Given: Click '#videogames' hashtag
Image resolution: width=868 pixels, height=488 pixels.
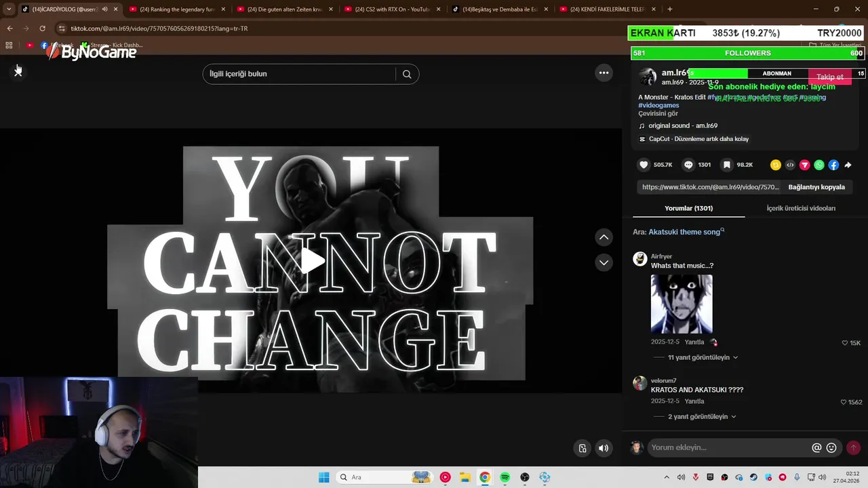Looking at the screenshot, I should point(658,105).
